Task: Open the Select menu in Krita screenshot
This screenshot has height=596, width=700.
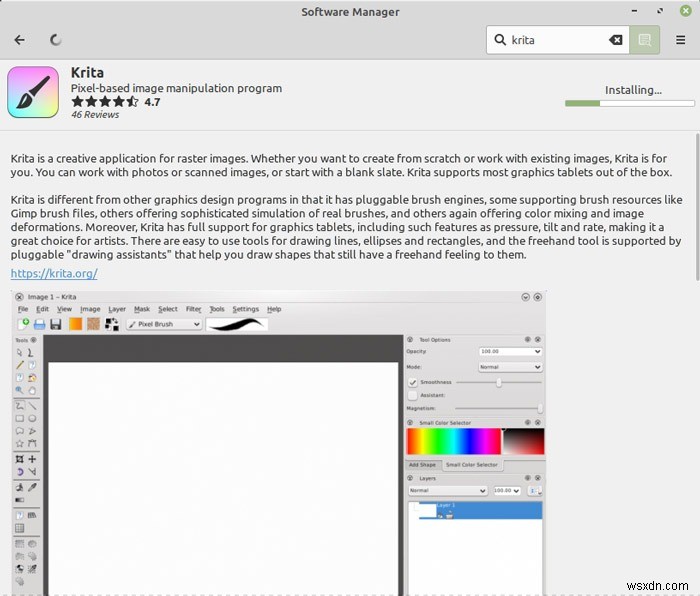Action: coord(168,309)
